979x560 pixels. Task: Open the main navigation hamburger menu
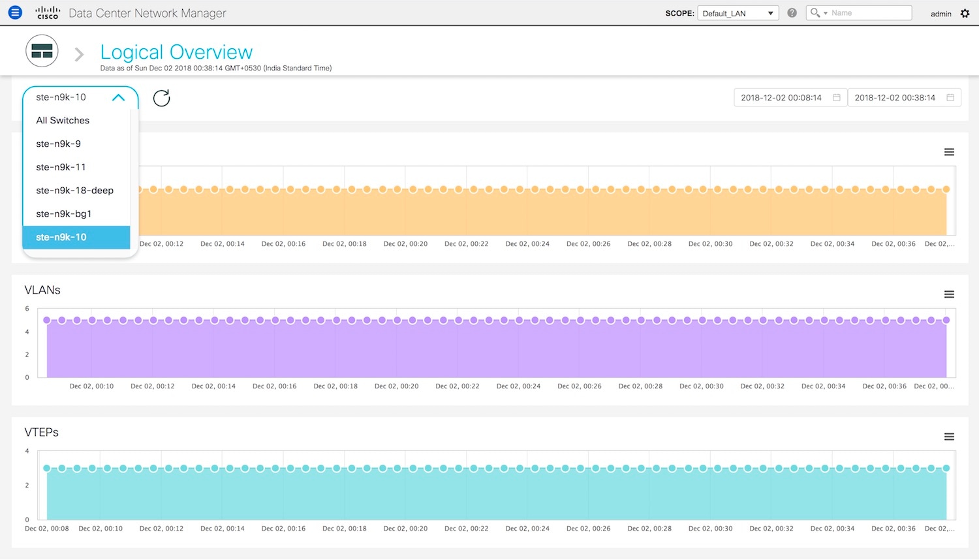pos(15,12)
